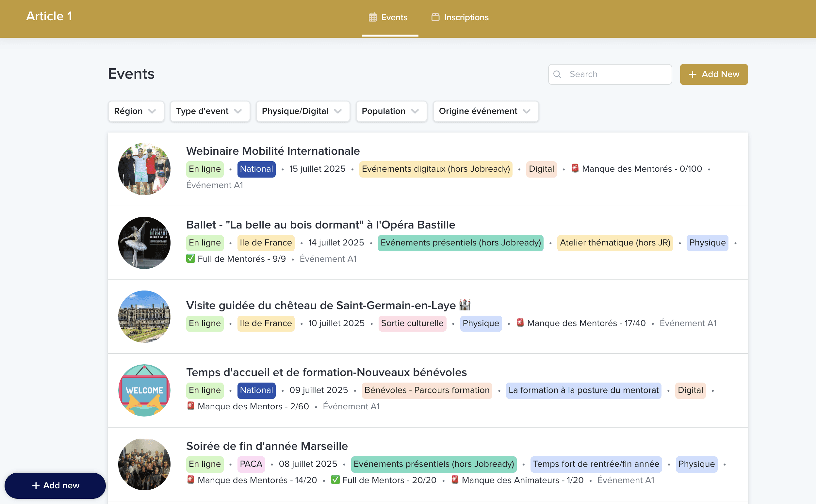The image size is (816, 504).
Task: Expand the Origine événement filter
Action: 485,111
